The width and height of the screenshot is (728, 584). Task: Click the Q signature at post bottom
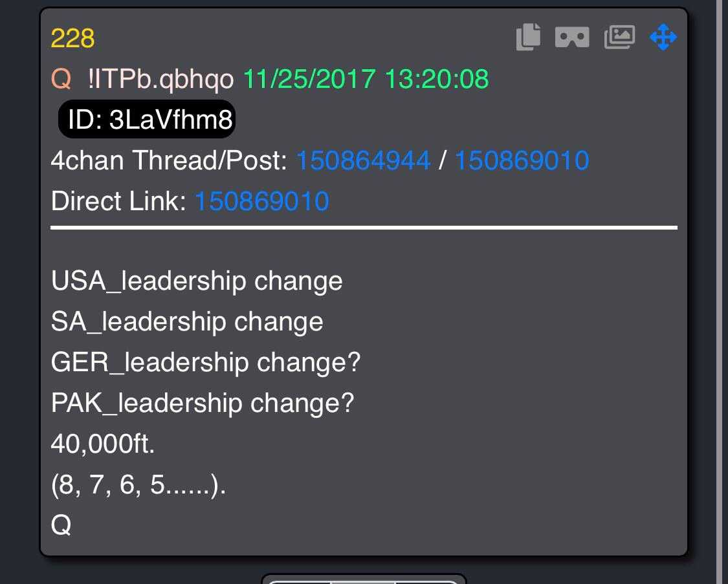61,526
